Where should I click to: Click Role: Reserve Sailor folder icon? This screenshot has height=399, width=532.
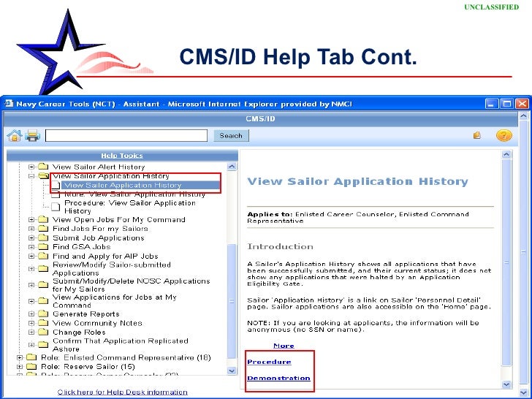point(31,366)
